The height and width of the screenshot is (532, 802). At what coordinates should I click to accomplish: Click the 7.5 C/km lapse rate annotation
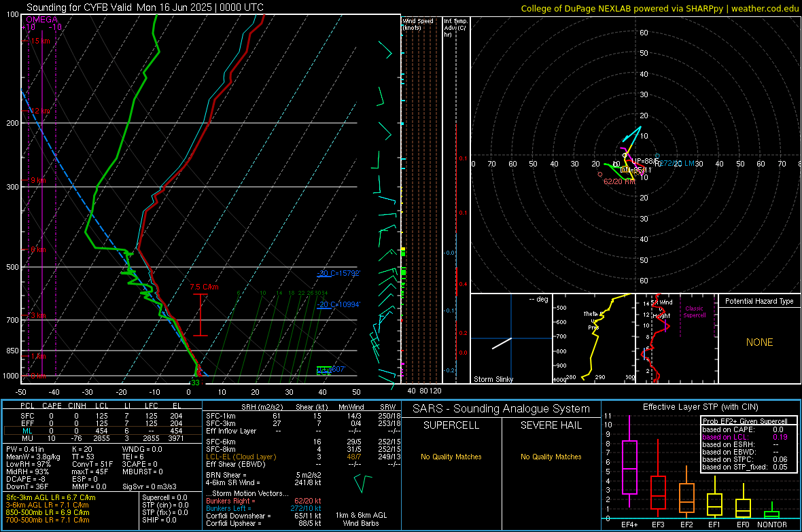(x=204, y=287)
